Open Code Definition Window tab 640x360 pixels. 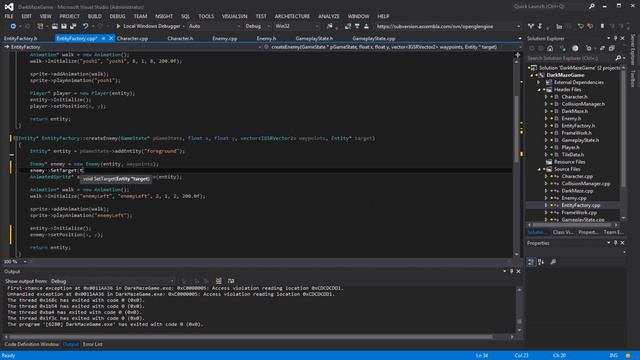[x=32, y=344]
